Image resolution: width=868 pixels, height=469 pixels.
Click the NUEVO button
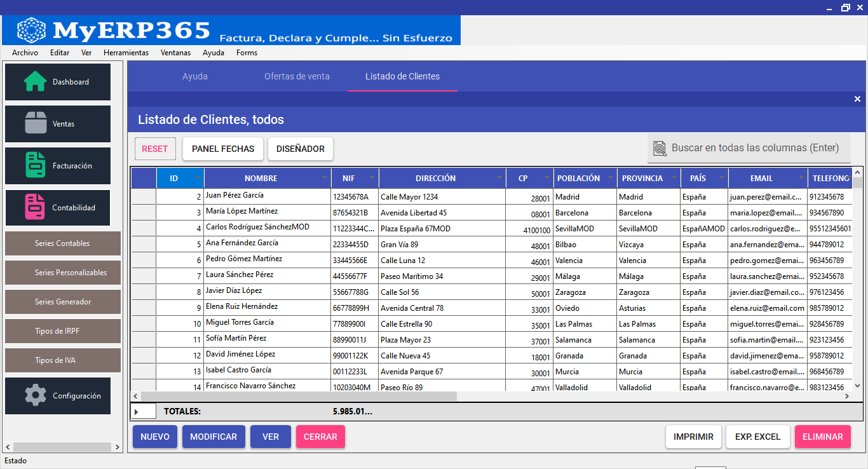pyautogui.click(x=155, y=437)
